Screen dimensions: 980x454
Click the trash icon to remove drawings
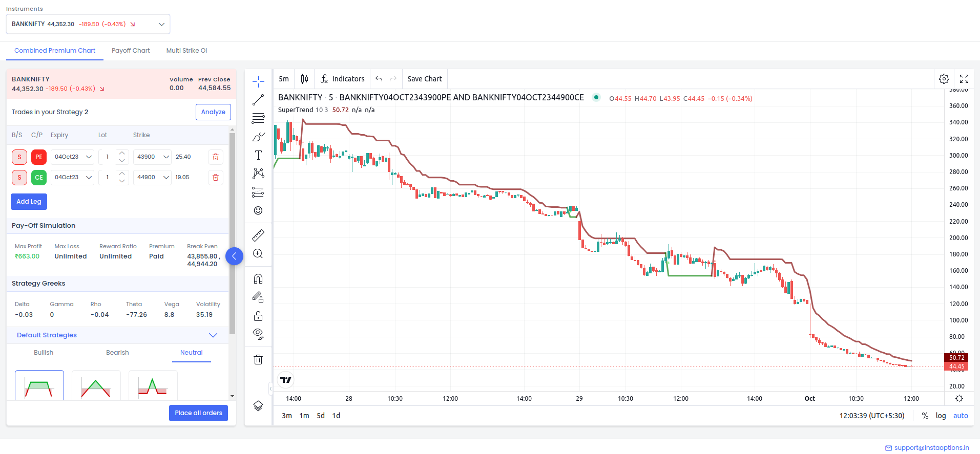(x=258, y=359)
